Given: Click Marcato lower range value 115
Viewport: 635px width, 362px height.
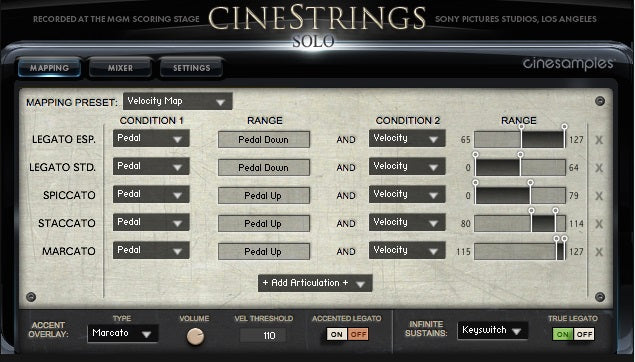Looking at the screenshot, I should [x=463, y=252].
